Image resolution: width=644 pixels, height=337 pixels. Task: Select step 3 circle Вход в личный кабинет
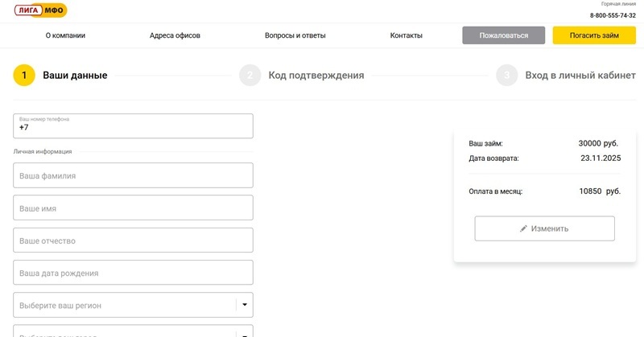click(507, 75)
